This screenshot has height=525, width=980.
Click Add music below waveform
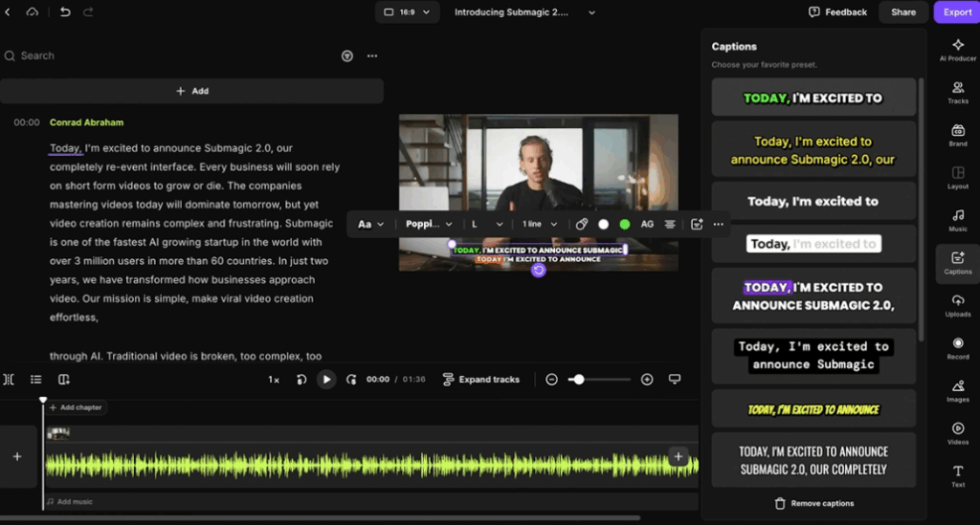(70, 501)
